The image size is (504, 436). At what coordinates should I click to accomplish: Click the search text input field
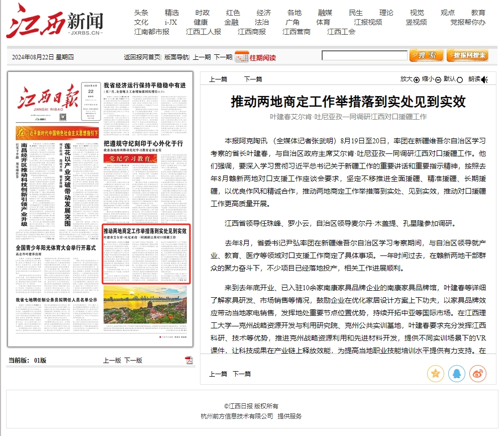[x=364, y=55]
